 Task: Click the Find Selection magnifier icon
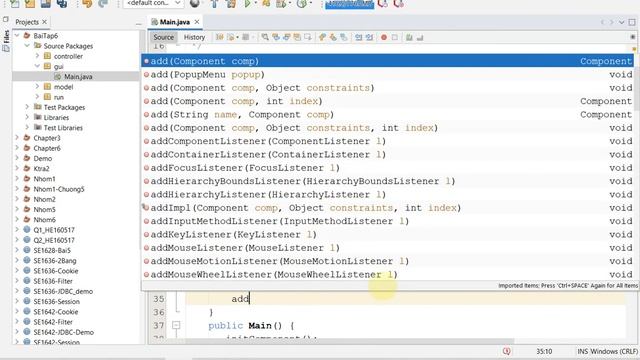point(265,37)
